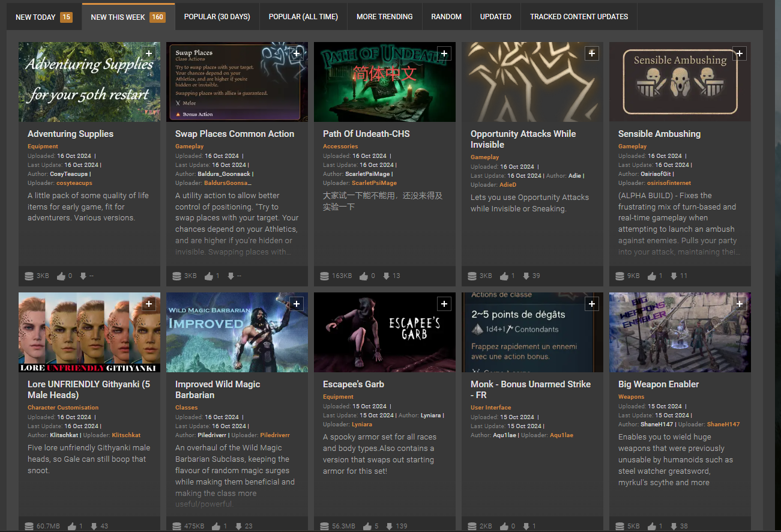Image resolution: width=781 pixels, height=532 pixels.
Task: Click the plus icon on Swap Places thumbnail
Action: tap(297, 53)
